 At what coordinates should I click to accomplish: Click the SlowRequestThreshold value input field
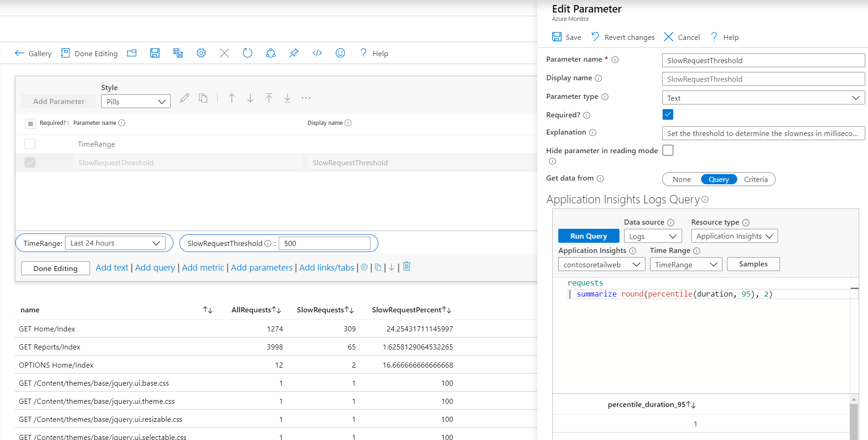point(324,244)
